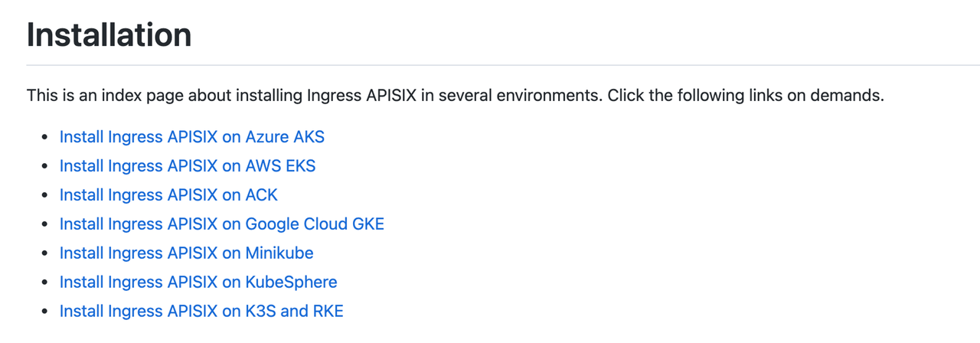The height and width of the screenshot is (343, 980).
Task: Visit the KubeSphere installation guide link
Action: point(198,283)
